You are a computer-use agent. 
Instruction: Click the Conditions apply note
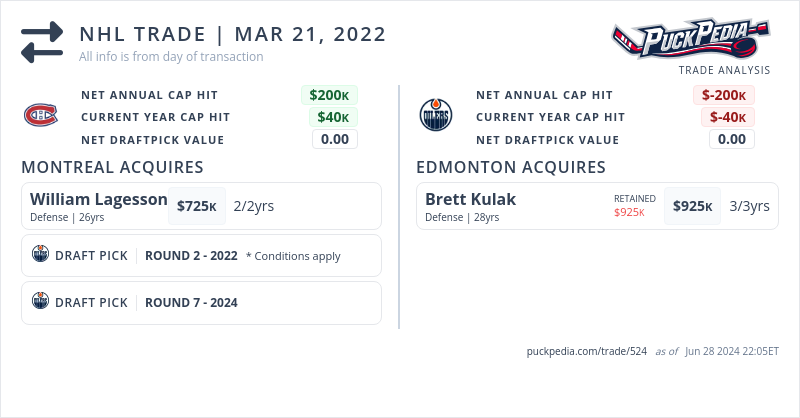pos(293,256)
